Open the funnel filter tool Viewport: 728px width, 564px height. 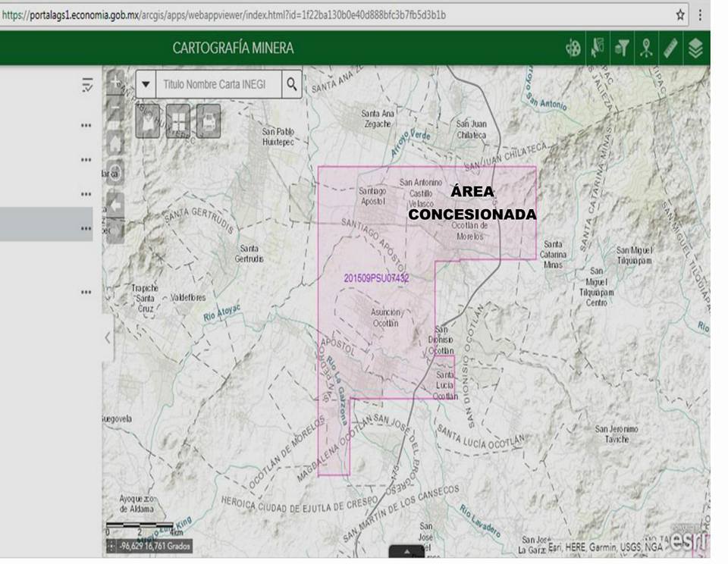pos(622,49)
